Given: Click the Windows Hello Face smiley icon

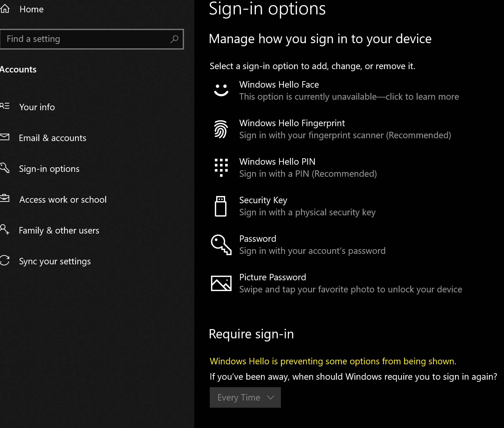Looking at the screenshot, I should [x=221, y=90].
